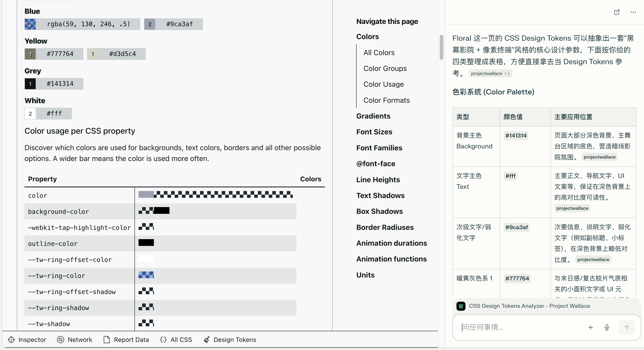Open Animation durations section link

tap(392, 243)
